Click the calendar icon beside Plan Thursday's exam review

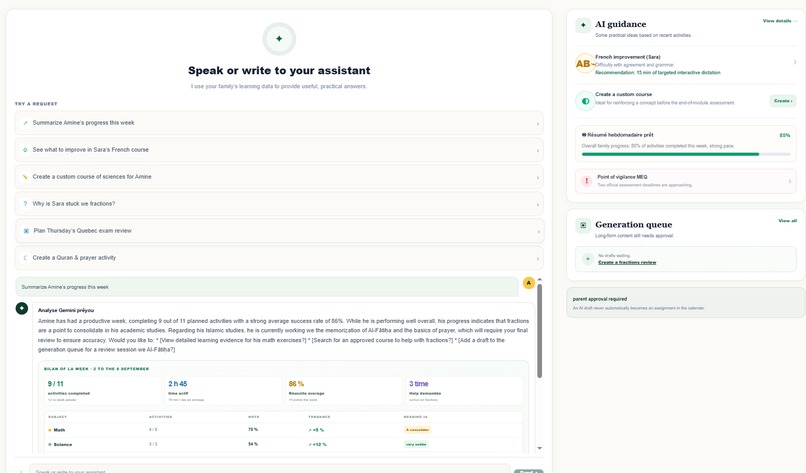[26, 231]
